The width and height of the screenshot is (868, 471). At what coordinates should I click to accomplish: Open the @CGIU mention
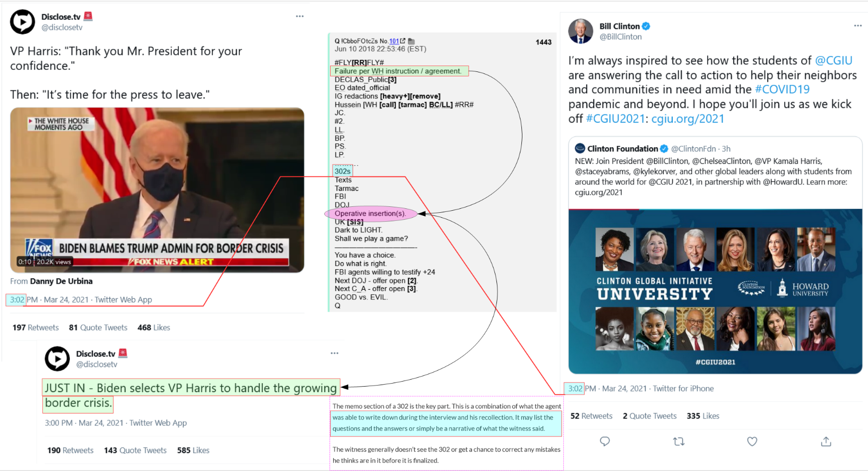pos(834,60)
